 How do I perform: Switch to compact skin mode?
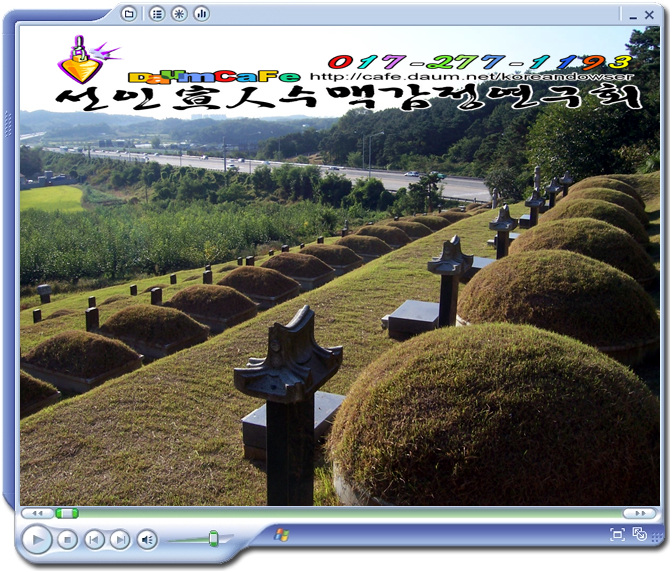pos(639,534)
